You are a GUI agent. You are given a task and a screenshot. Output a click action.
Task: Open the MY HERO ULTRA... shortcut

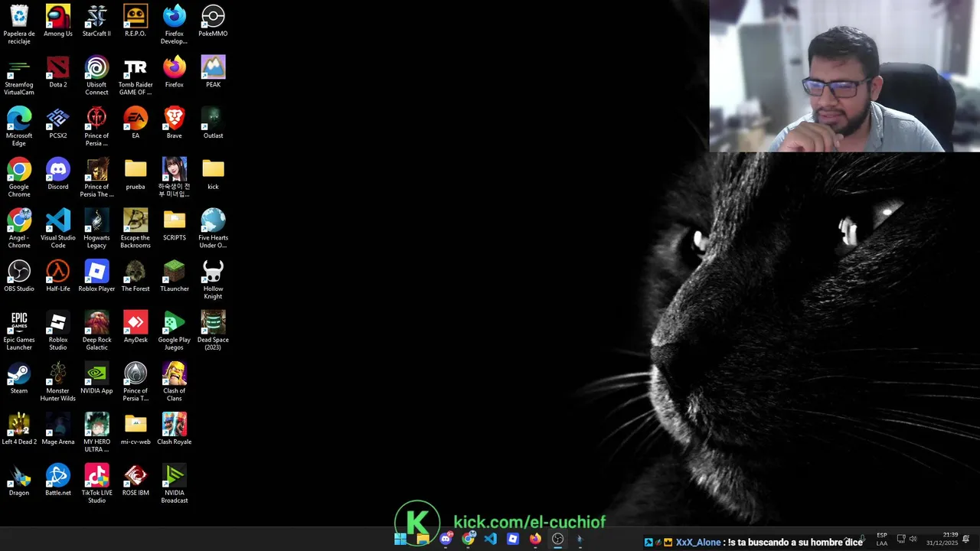(x=96, y=432)
